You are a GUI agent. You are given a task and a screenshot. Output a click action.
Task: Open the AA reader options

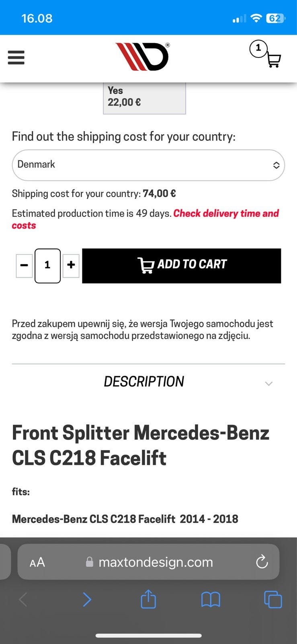pos(37,562)
